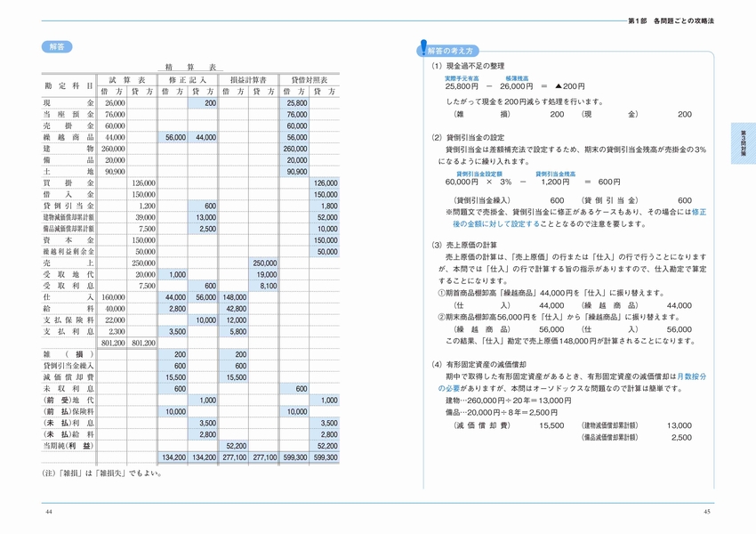Viewport: 756px width, 534px height.
Task: Click the exclamation mark icon beside 解答の考え方
Action: 423,47
